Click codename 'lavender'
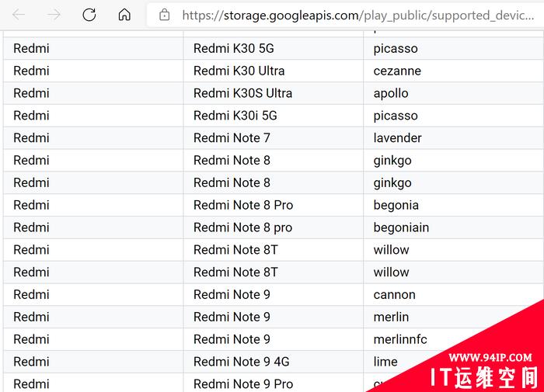 click(397, 138)
